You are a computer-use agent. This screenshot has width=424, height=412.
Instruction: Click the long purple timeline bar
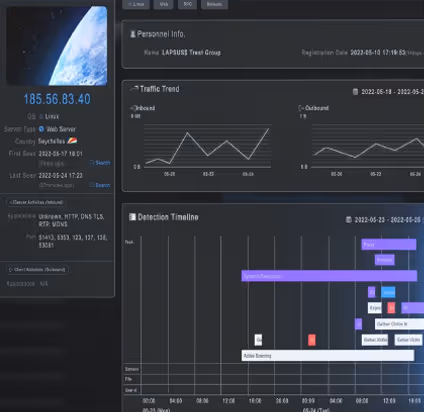329,276
